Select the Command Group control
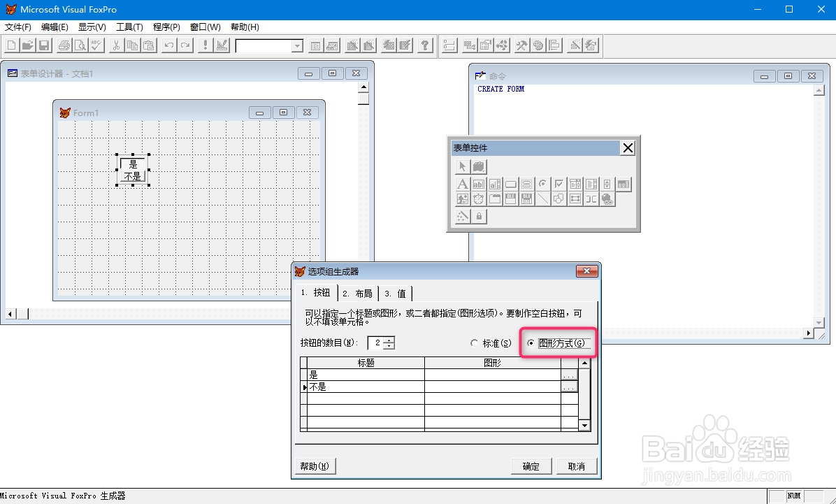836x504 pixels. coord(526,184)
